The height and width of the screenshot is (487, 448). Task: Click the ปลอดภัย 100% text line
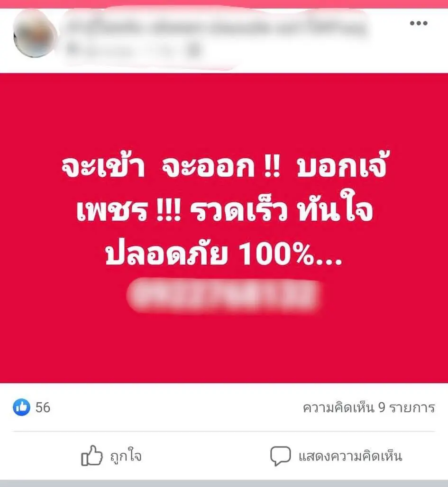pyautogui.click(x=224, y=253)
